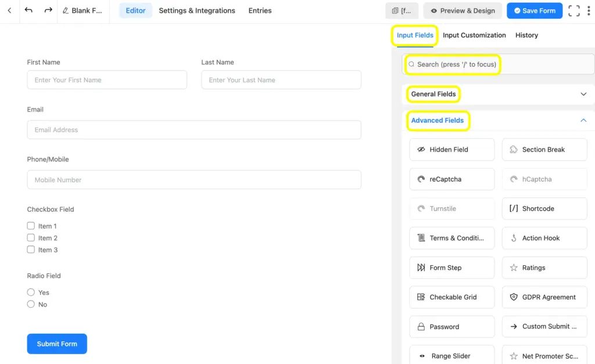Add a reCaptcha field to the form
The height and width of the screenshot is (364, 595).
pos(451,179)
